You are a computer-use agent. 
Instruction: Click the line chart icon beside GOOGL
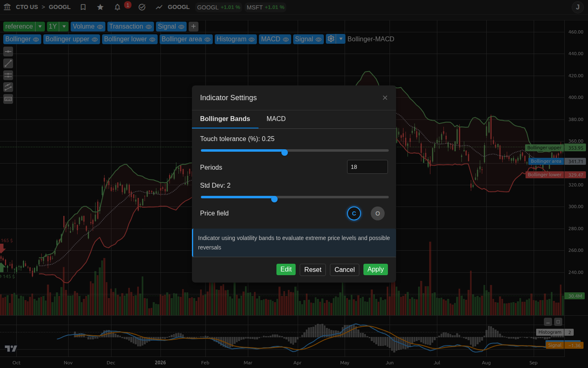pyautogui.click(x=159, y=7)
